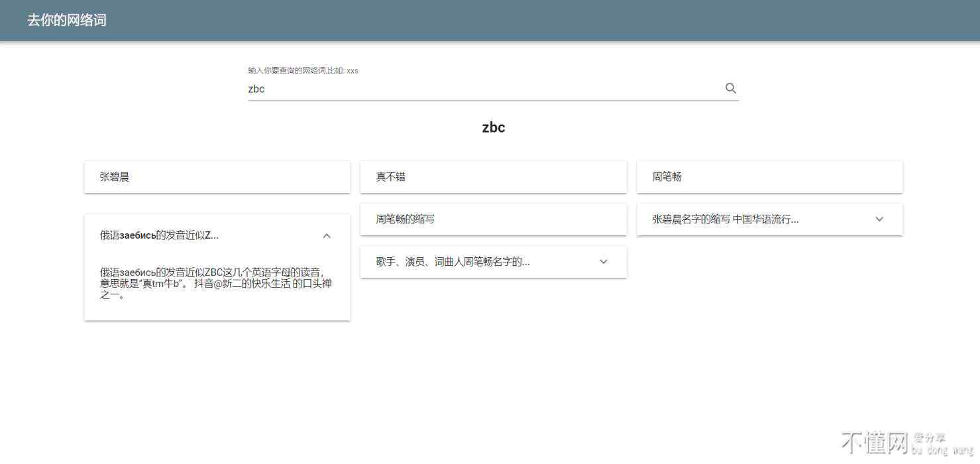980x464 pixels.
Task: Choose the 周笔畅的缩写 result card
Action: pos(493,219)
